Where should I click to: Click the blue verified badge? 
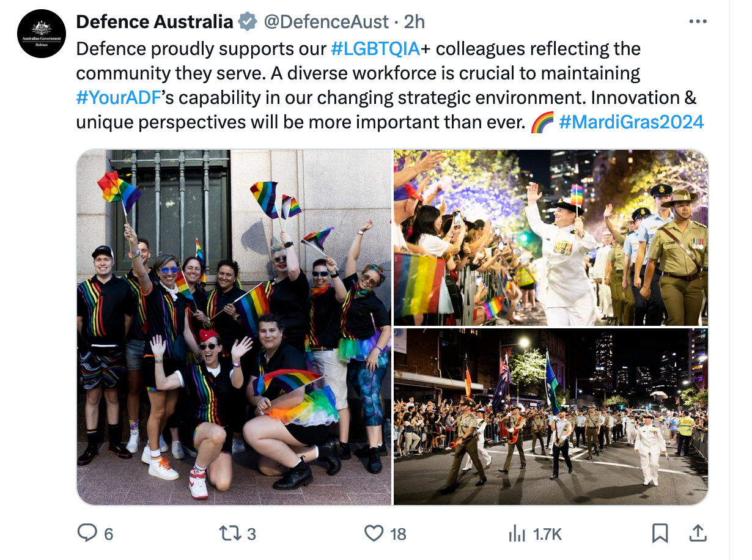pos(248,22)
